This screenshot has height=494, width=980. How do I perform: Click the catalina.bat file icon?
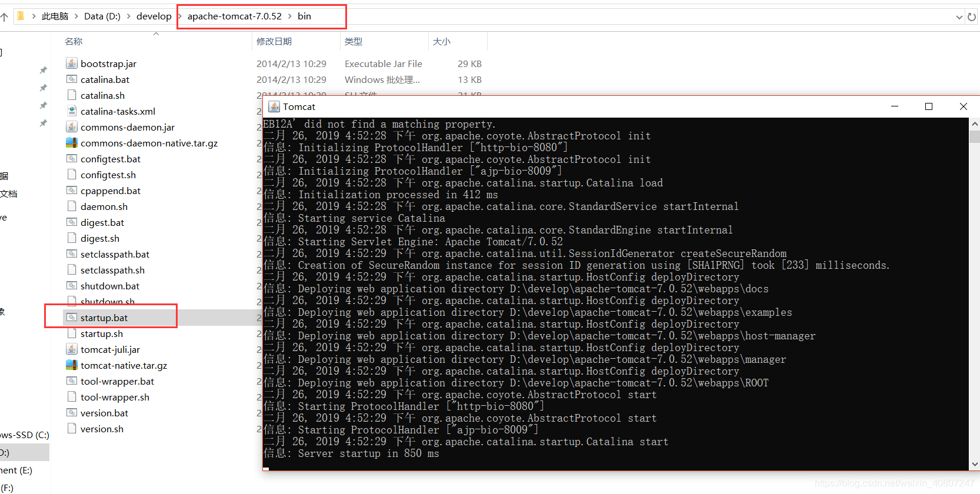pyautogui.click(x=72, y=79)
